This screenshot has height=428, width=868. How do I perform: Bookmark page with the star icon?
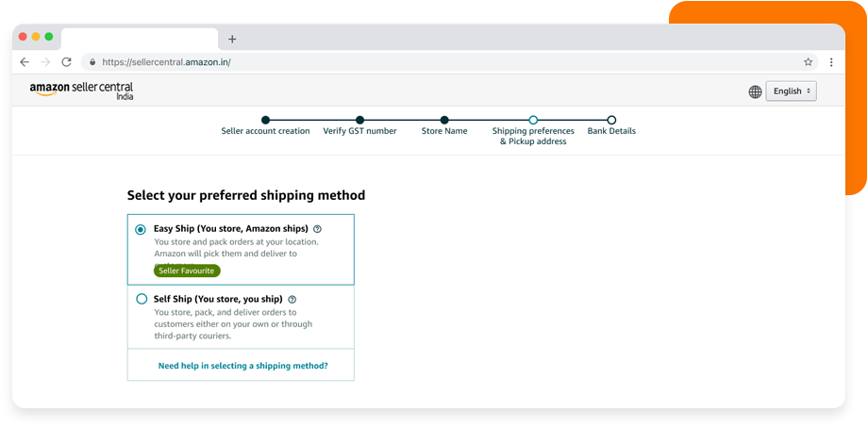click(x=808, y=62)
